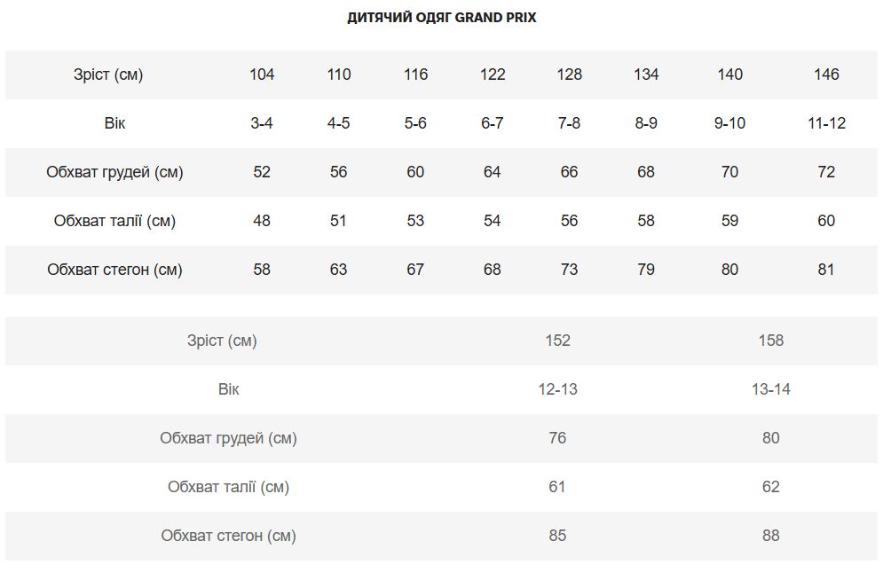Click height value 122 in the first table
Screen dimensions: 883x588
(x=493, y=74)
